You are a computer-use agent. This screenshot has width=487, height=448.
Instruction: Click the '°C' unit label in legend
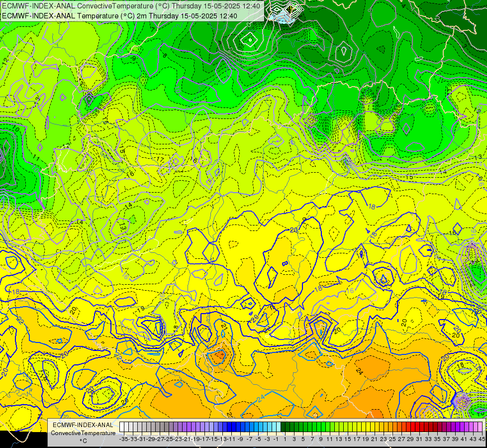pyautogui.click(x=83, y=441)
